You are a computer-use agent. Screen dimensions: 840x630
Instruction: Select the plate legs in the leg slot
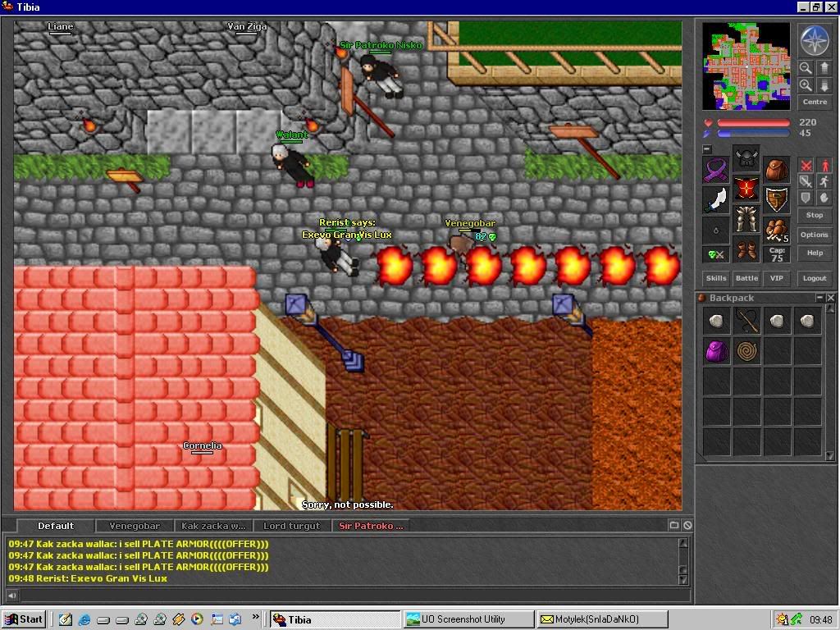point(746,219)
